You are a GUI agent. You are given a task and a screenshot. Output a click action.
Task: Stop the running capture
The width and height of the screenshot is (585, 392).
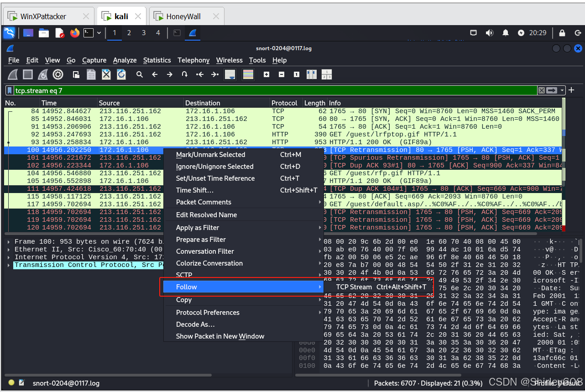28,74
